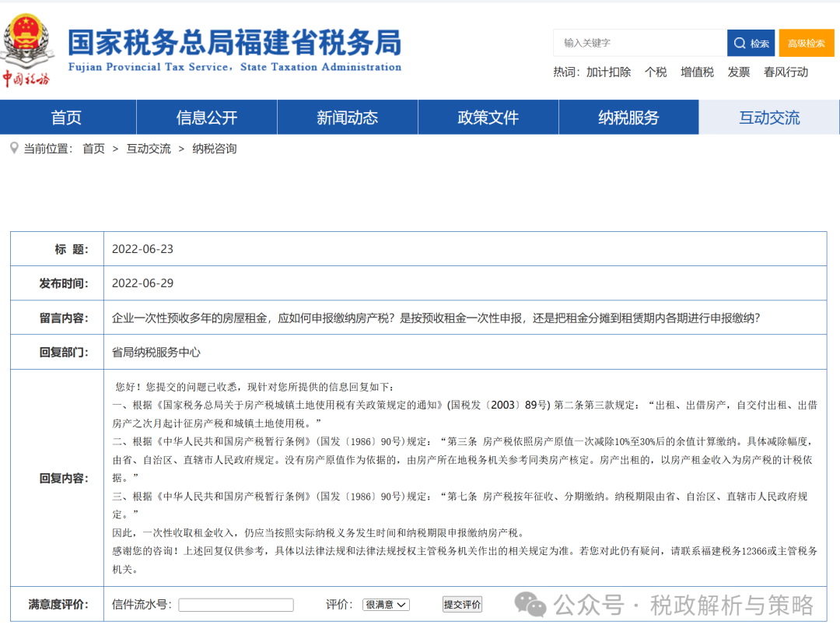Open the 个税 hot word link

(x=656, y=72)
